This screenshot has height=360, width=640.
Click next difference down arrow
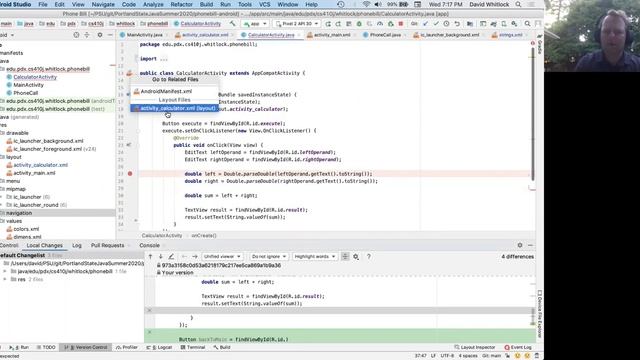pos(161,257)
